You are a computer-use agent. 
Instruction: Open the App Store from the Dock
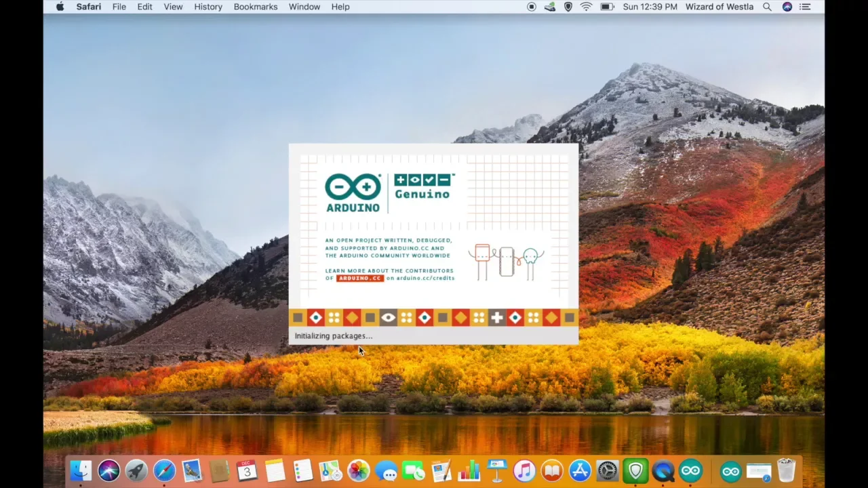point(580,470)
